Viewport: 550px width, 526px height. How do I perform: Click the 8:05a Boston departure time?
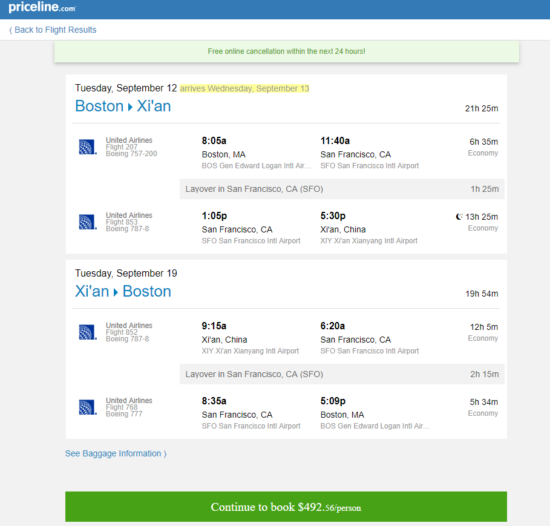point(214,141)
